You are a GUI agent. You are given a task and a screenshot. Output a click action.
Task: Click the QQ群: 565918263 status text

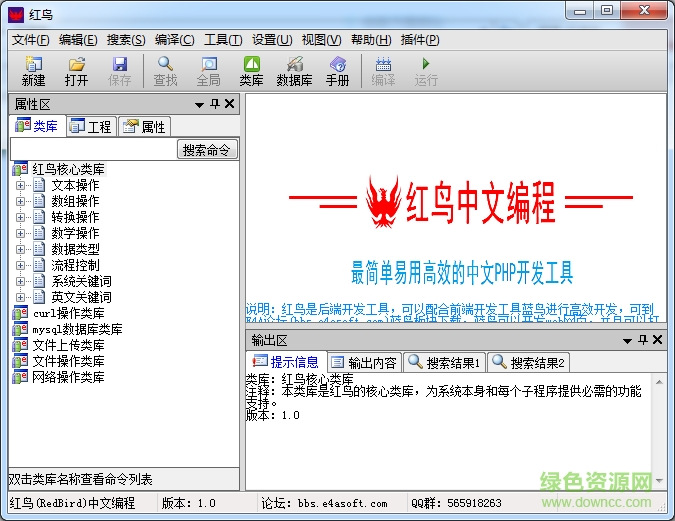tap(456, 503)
